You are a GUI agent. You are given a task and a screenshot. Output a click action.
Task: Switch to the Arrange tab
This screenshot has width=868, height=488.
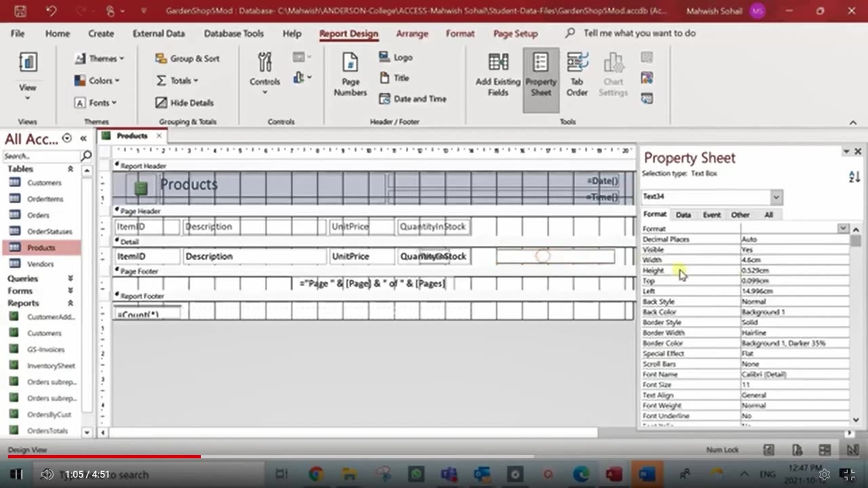tap(412, 33)
